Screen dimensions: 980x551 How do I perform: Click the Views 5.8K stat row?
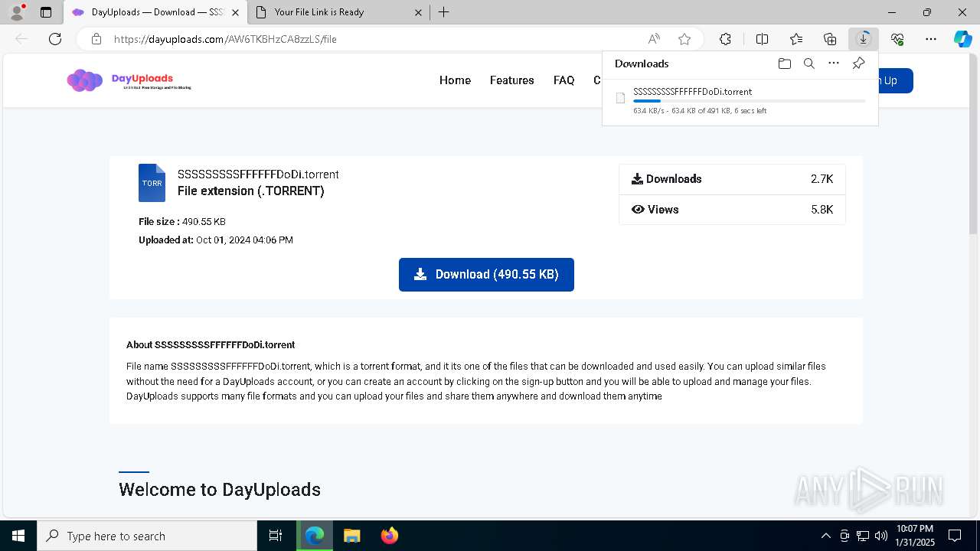[x=732, y=210]
